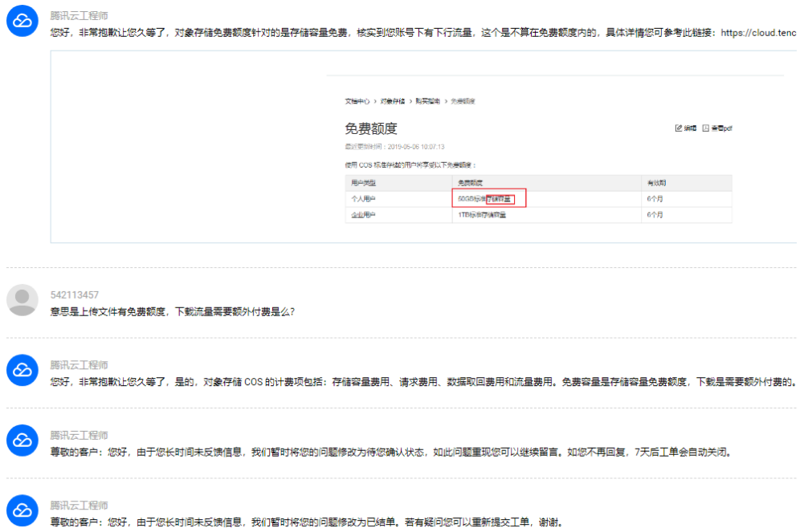The width and height of the screenshot is (812, 532).
Task: Click 腾讯云工程师 name above the COS 计费项 reply
Action: (x=79, y=365)
